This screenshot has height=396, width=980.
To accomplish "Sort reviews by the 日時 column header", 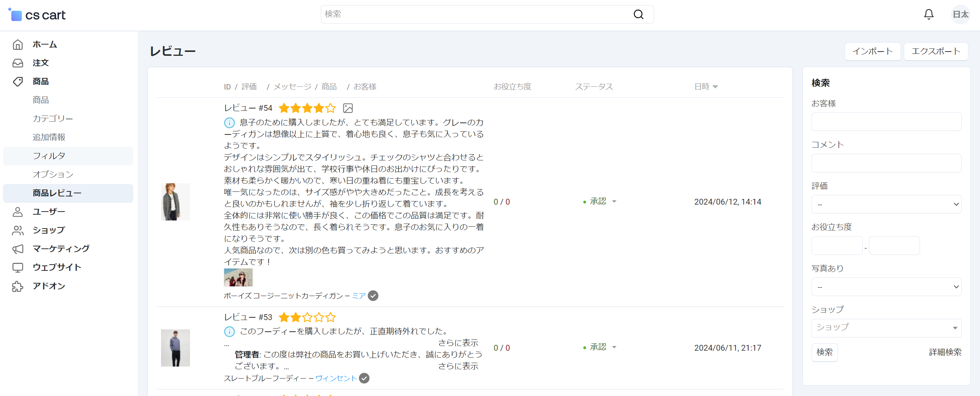I will (x=706, y=87).
